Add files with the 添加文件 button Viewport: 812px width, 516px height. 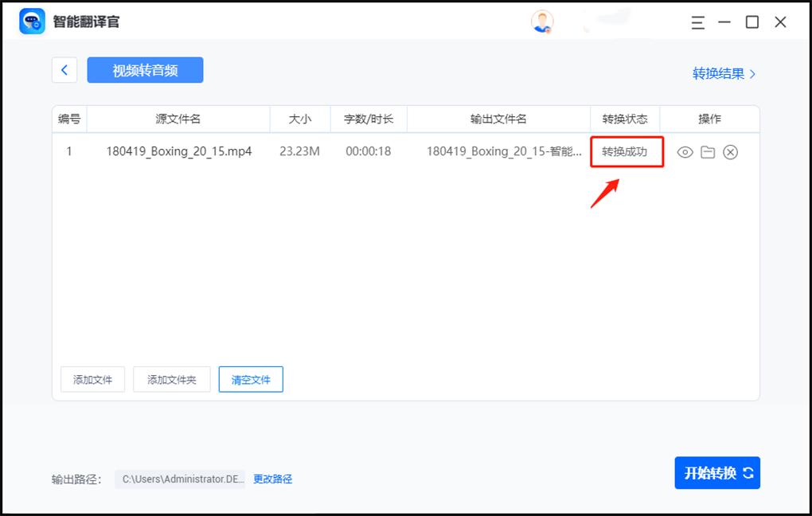click(x=92, y=379)
